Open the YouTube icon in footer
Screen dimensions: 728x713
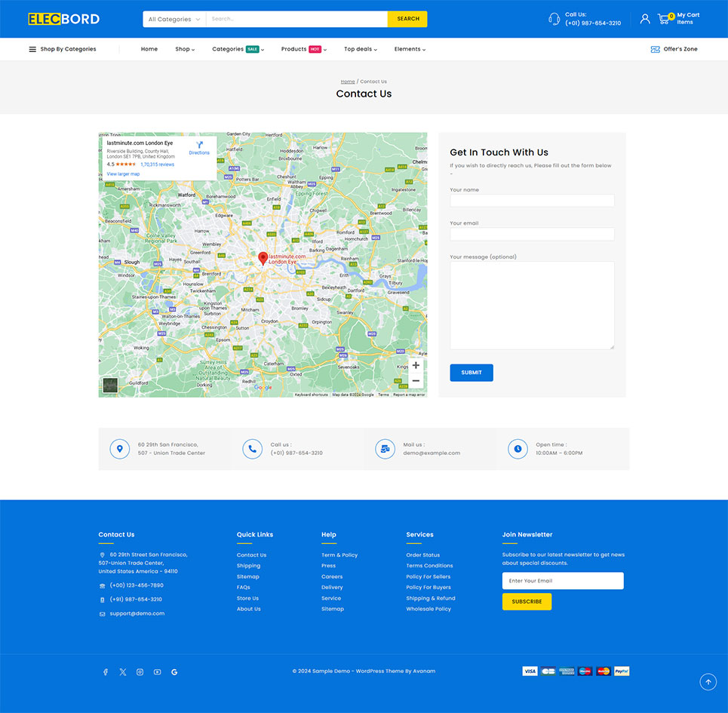157,672
